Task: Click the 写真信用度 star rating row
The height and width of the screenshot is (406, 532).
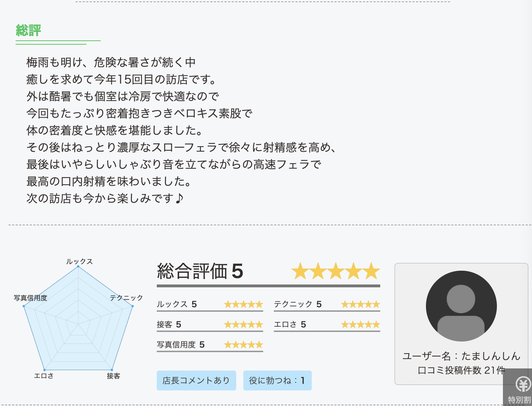Action: coord(210,345)
